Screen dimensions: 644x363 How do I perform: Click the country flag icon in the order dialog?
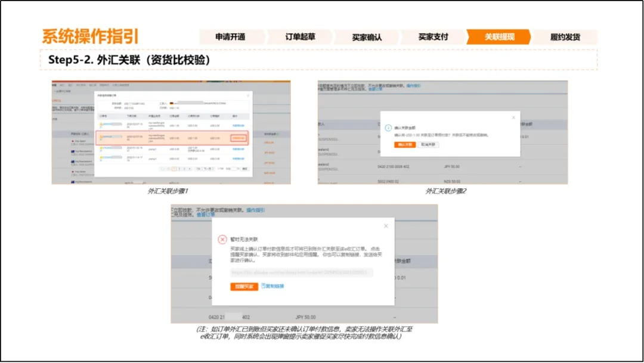pyautogui.click(x=171, y=103)
